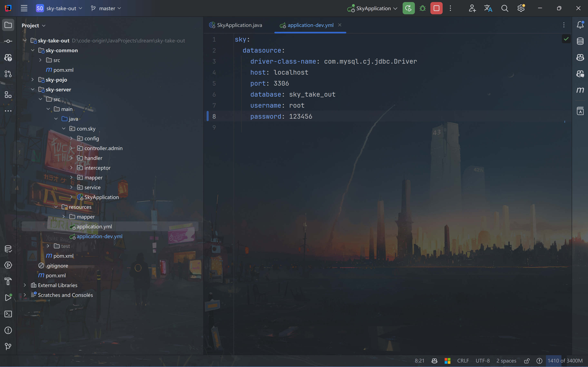Click the memory indicator 1410 of 3400M
The image size is (588, 367).
(565, 361)
